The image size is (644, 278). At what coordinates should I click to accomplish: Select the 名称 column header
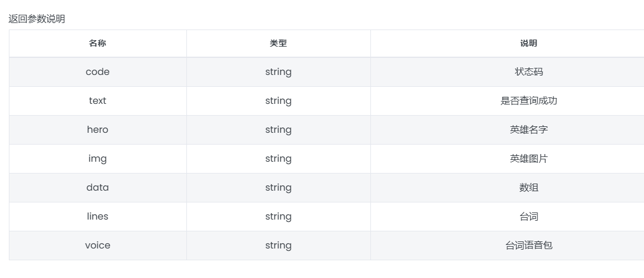pyautogui.click(x=98, y=43)
